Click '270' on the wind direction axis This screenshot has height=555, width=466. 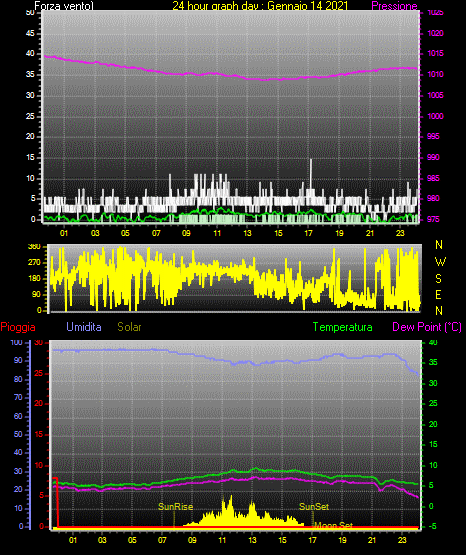tap(34, 263)
